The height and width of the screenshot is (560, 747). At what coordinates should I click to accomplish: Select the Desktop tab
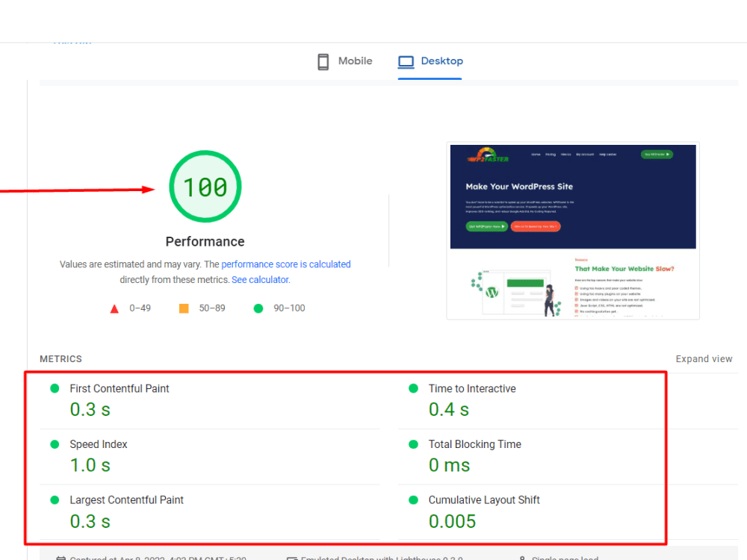click(430, 61)
